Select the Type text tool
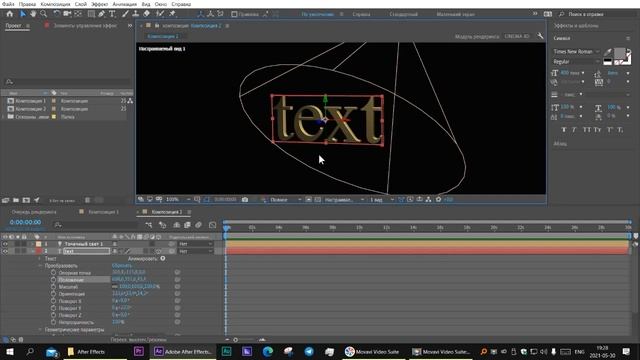 [x=112, y=14]
